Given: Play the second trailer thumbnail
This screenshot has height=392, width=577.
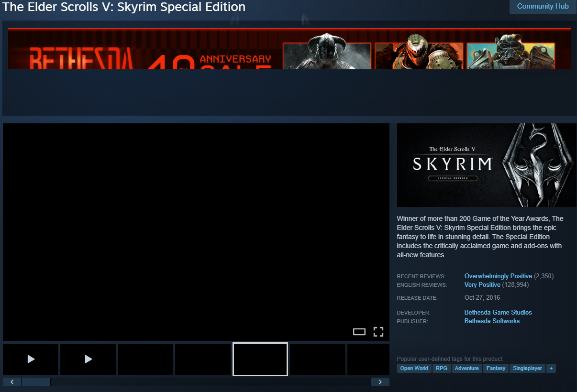Looking at the screenshot, I should [x=88, y=359].
